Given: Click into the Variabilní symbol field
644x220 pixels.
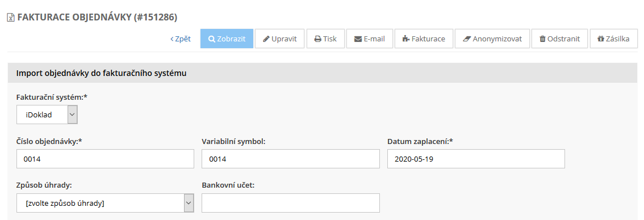Looking at the screenshot, I should (291, 159).
